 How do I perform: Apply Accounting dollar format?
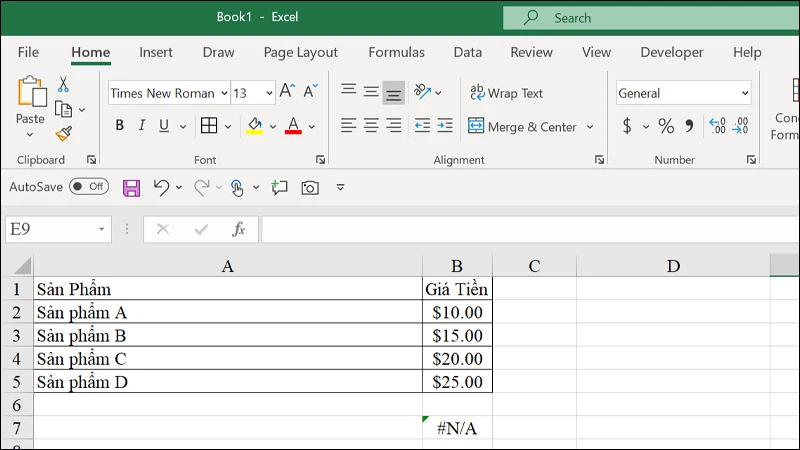pos(627,126)
